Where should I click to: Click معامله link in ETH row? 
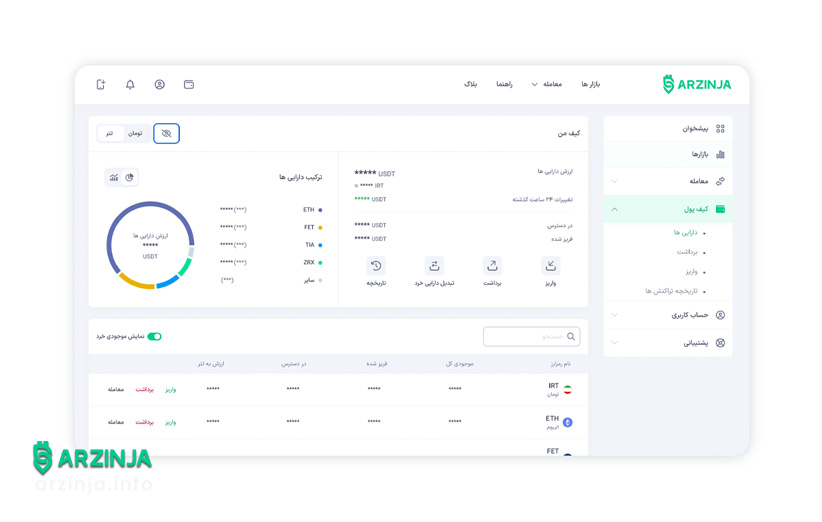tap(115, 422)
